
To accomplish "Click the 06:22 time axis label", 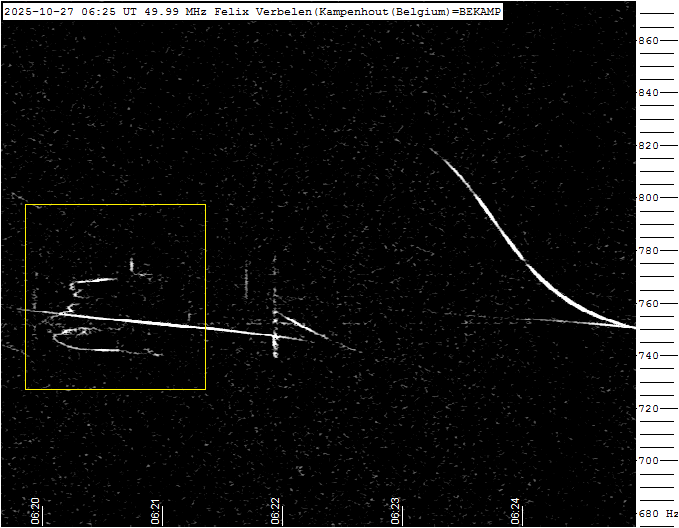I will click(276, 511).
